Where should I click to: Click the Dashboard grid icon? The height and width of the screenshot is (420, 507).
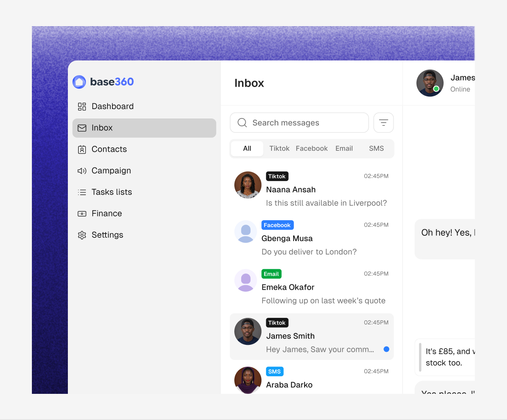(x=82, y=107)
